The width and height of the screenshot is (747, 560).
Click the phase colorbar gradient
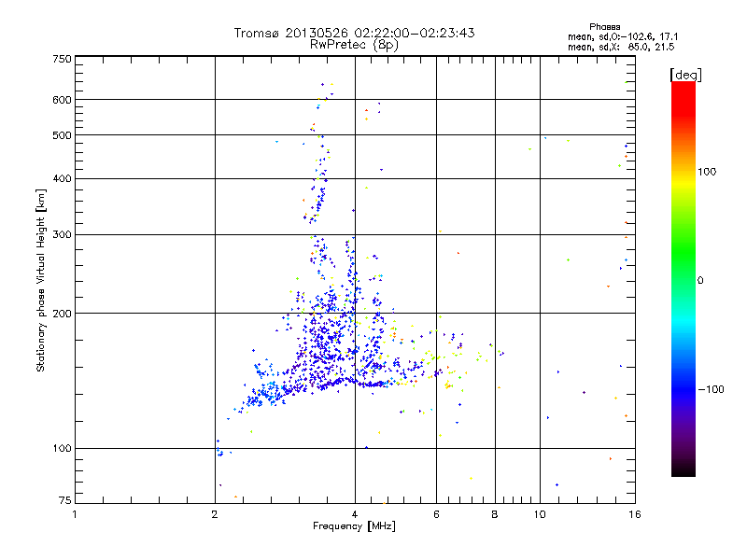click(684, 278)
